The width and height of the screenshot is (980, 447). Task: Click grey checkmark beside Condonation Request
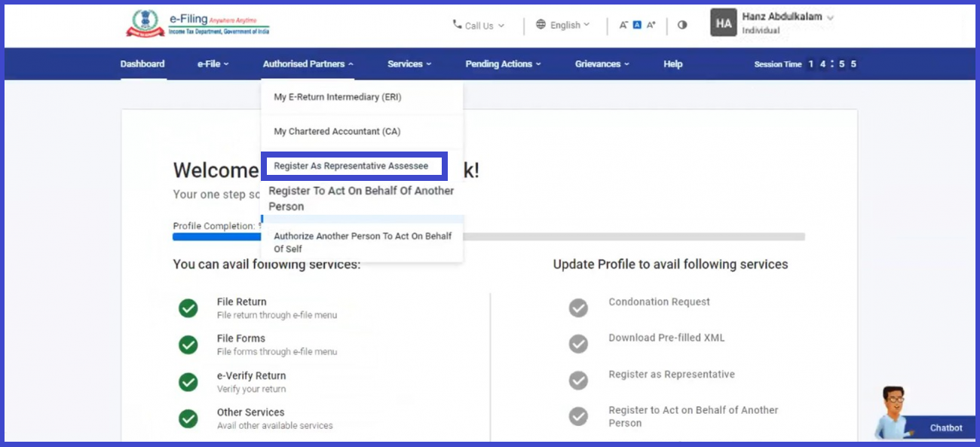(578, 308)
